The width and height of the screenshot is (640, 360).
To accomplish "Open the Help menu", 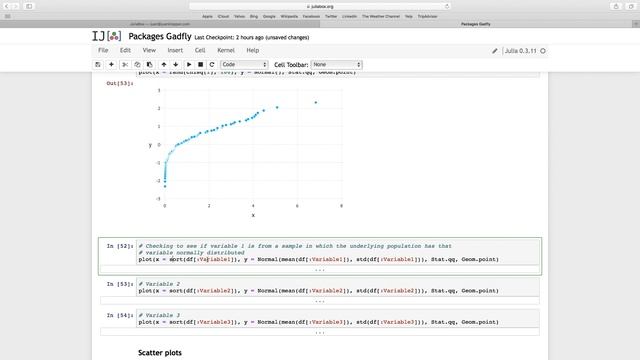I will click(x=253, y=50).
